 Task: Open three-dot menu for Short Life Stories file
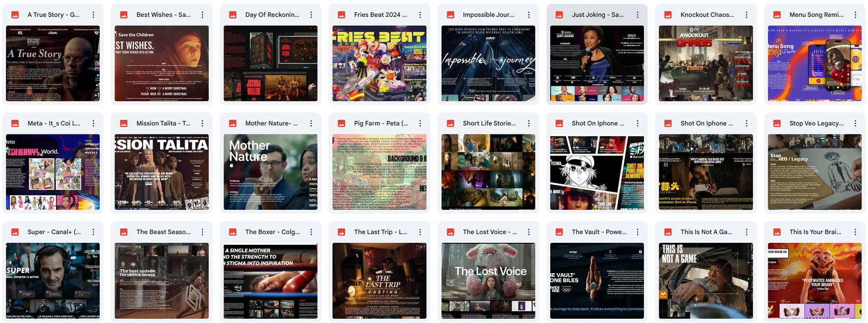tap(529, 123)
